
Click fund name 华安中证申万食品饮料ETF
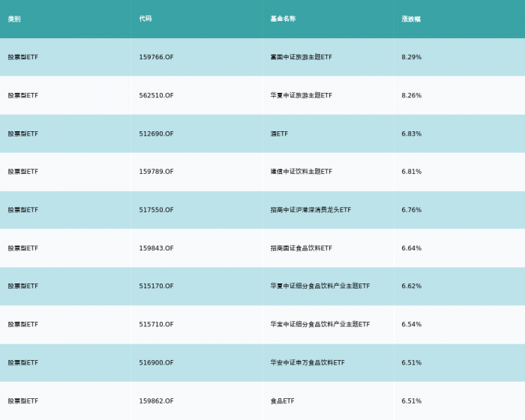click(x=307, y=363)
